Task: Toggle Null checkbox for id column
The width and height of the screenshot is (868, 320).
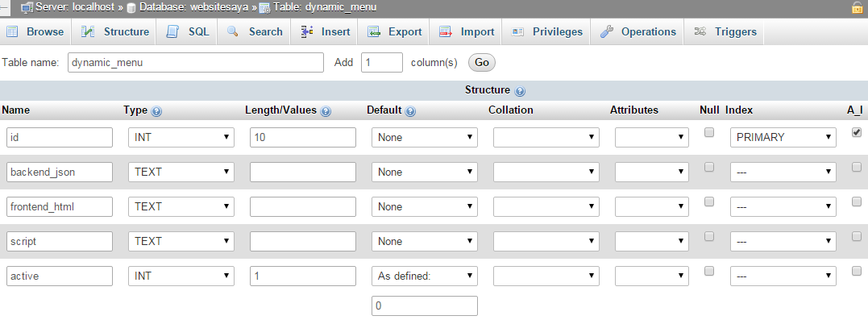Action: pos(708,132)
